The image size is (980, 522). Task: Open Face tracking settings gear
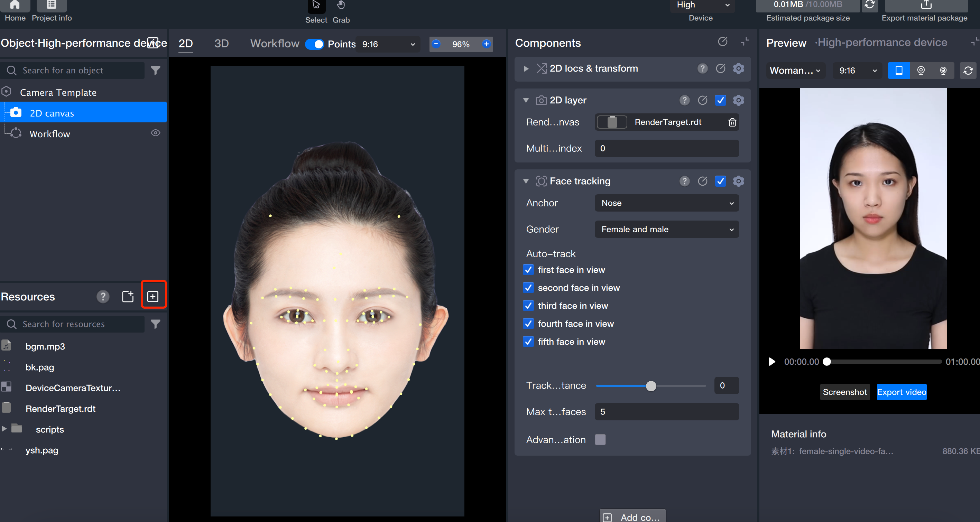[x=738, y=181]
